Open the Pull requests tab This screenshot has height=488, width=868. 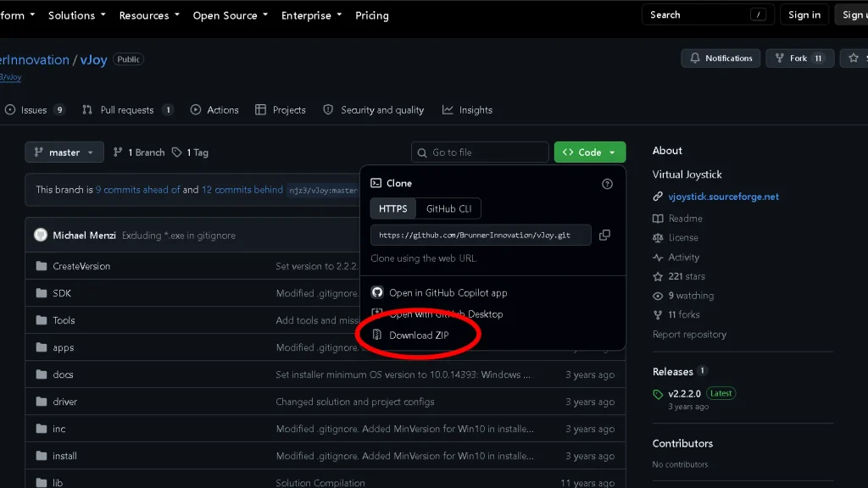click(127, 110)
